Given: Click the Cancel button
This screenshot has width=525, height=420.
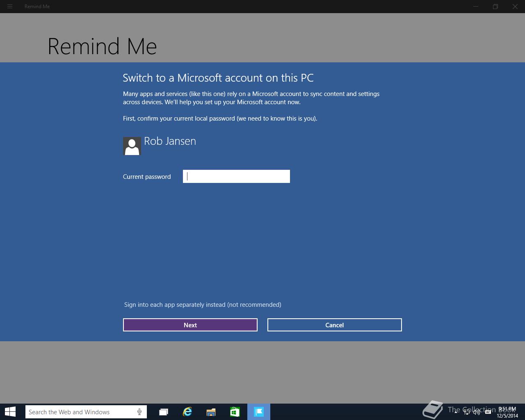Looking at the screenshot, I should point(335,325).
